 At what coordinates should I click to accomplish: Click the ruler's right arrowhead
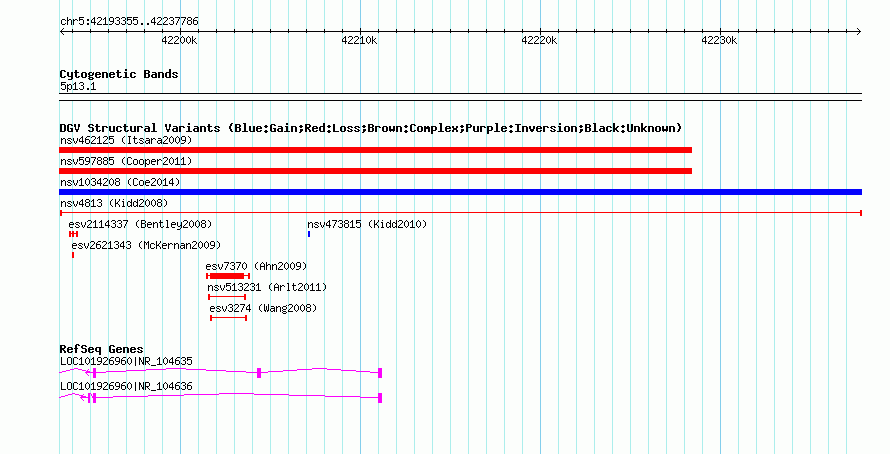[x=859, y=32]
